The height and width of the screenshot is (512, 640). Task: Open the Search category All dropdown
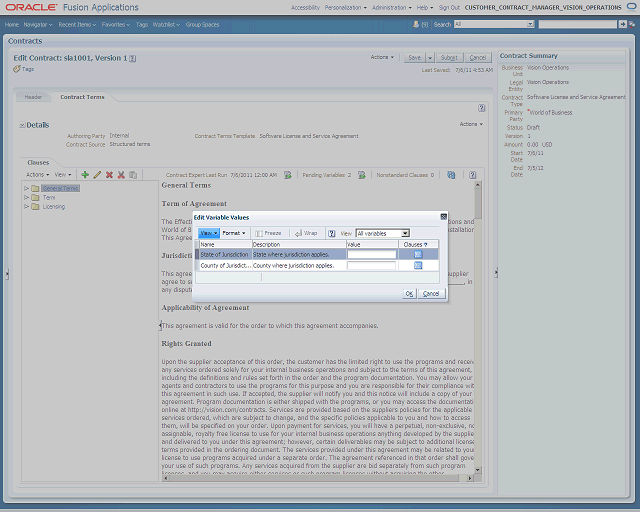(x=530, y=24)
